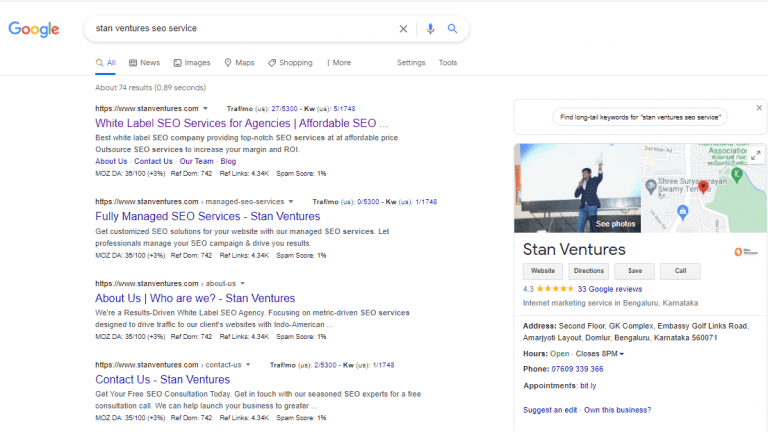Expand the hours dropdown after Closes 8PM
The width and height of the screenshot is (768, 432).
pos(622,354)
